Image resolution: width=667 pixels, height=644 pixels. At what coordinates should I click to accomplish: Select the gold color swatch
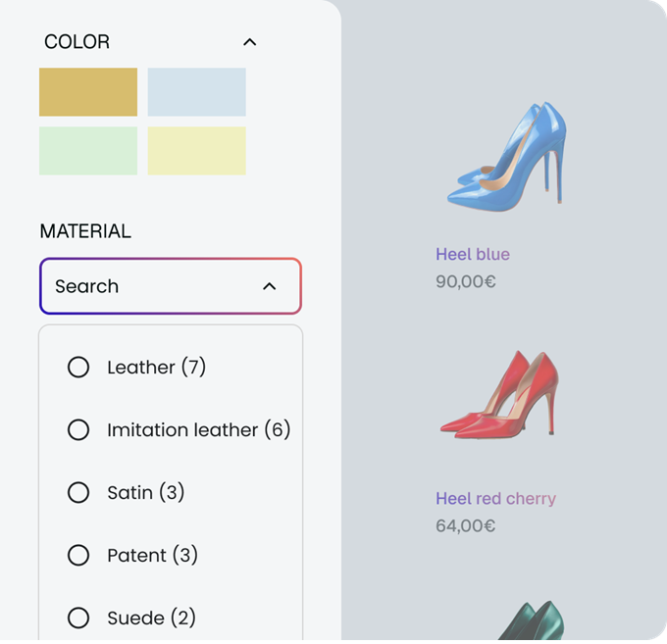click(88, 92)
